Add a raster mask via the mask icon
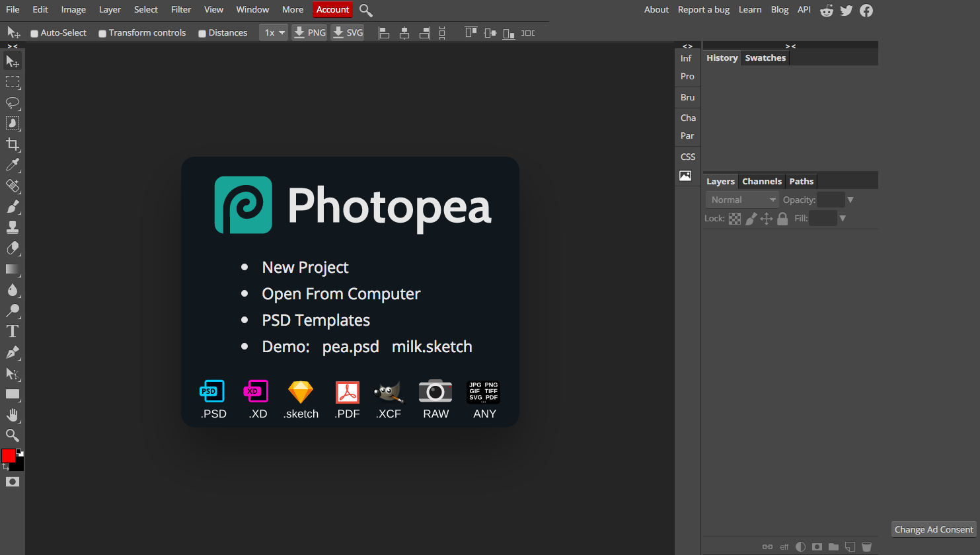This screenshot has width=980, height=555. (x=817, y=547)
